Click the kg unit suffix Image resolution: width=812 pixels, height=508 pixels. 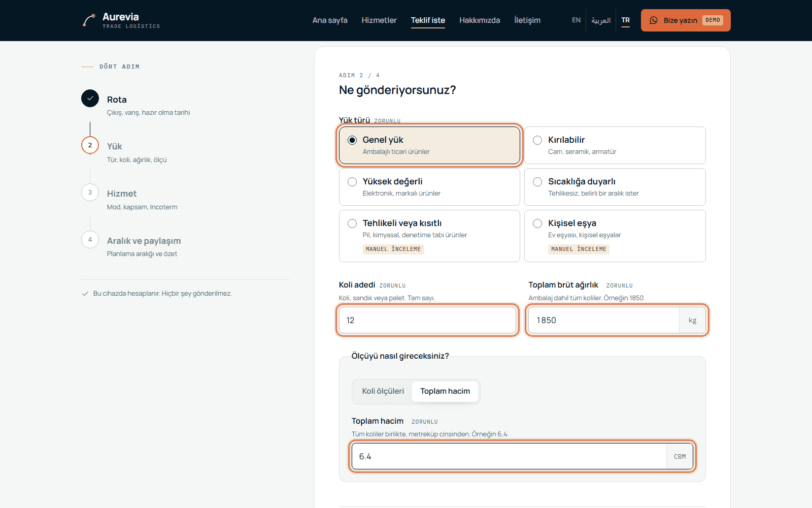coord(692,320)
